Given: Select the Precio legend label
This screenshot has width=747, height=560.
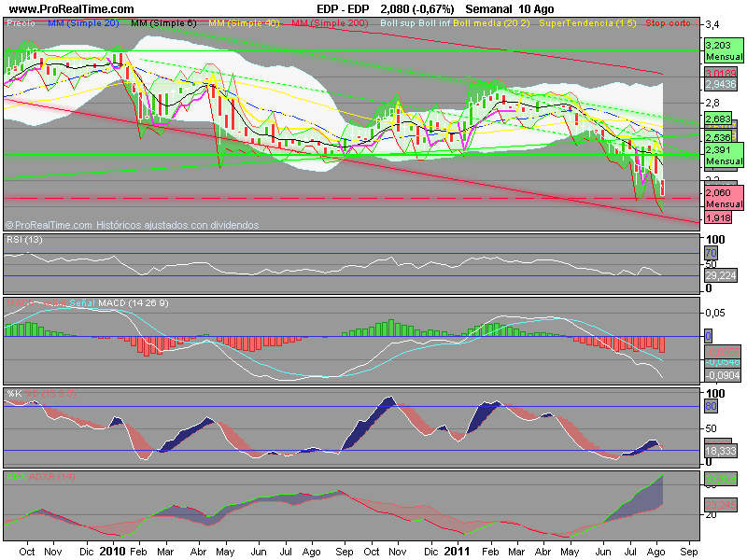Looking at the screenshot, I should (x=21, y=22).
